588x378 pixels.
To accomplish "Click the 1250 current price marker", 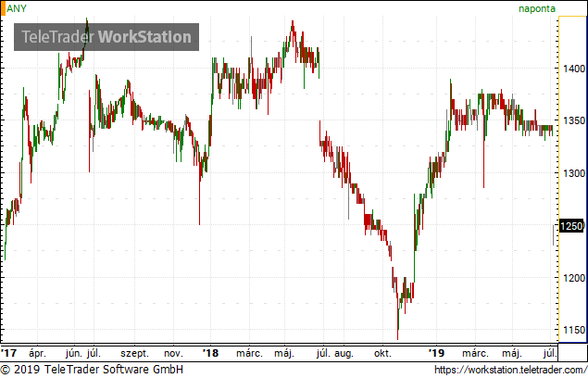I will pos(571,226).
